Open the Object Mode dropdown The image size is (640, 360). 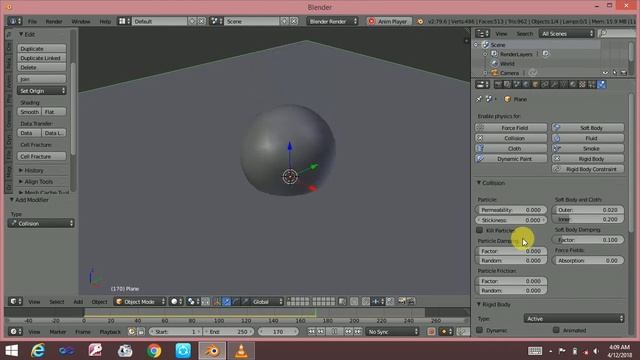coord(140,302)
